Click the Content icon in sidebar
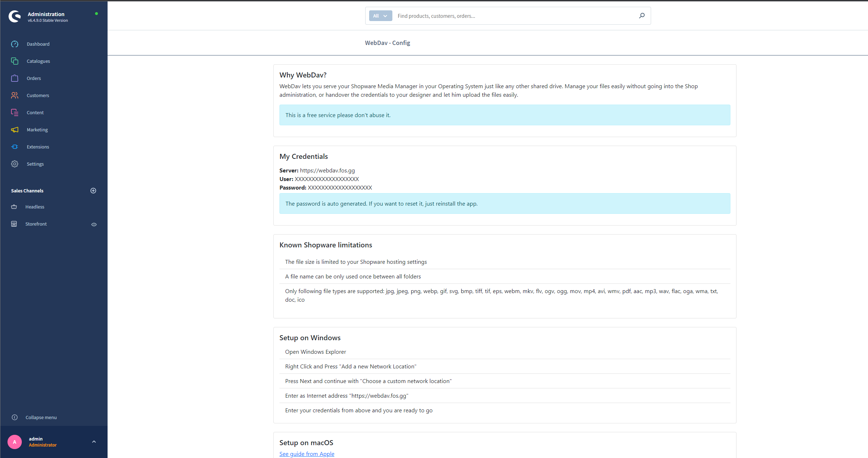Screen dimensions: 868x458 15,112
